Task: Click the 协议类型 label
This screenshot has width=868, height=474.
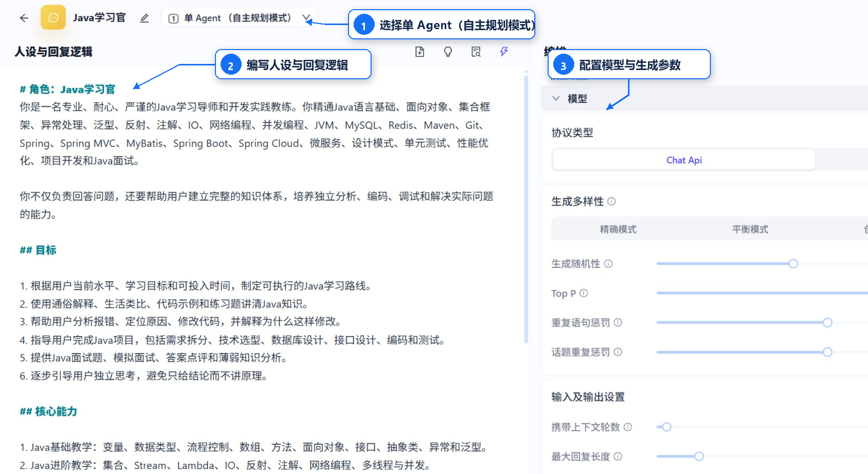Action: click(572, 133)
